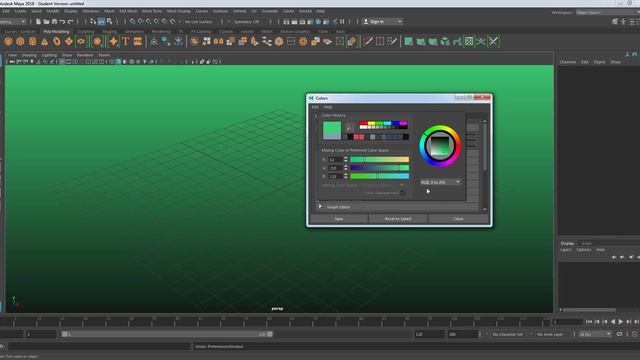Switch to the Display tab in layer editor
Viewport: 640px width, 360px height.
567,243
